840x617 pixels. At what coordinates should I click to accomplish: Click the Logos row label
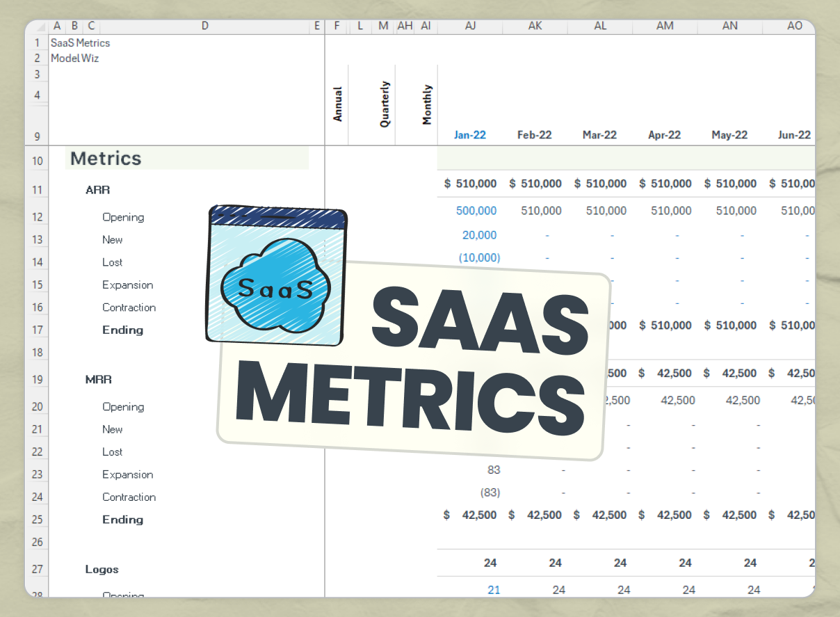point(102,569)
